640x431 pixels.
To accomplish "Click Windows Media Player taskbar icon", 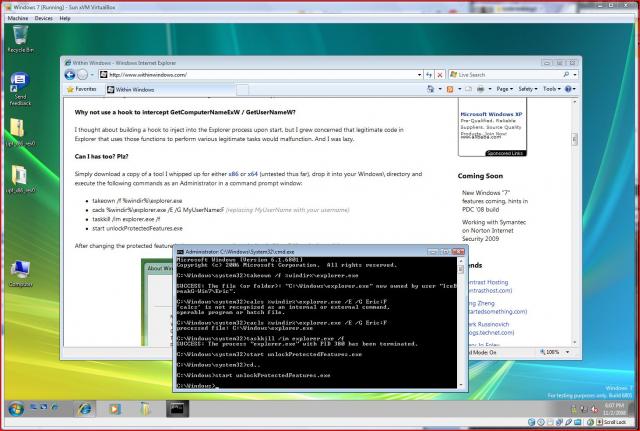I will tap(114, 409).
